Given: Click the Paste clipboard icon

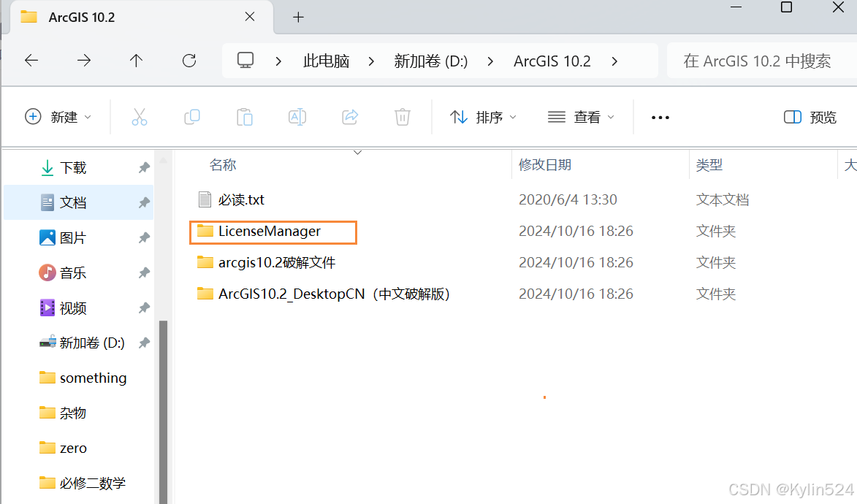Looking at the screenshot, I should 244,117.
